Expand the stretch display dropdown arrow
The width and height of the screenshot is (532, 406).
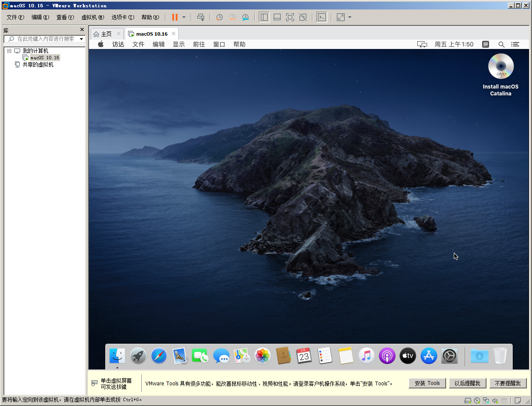350,17
